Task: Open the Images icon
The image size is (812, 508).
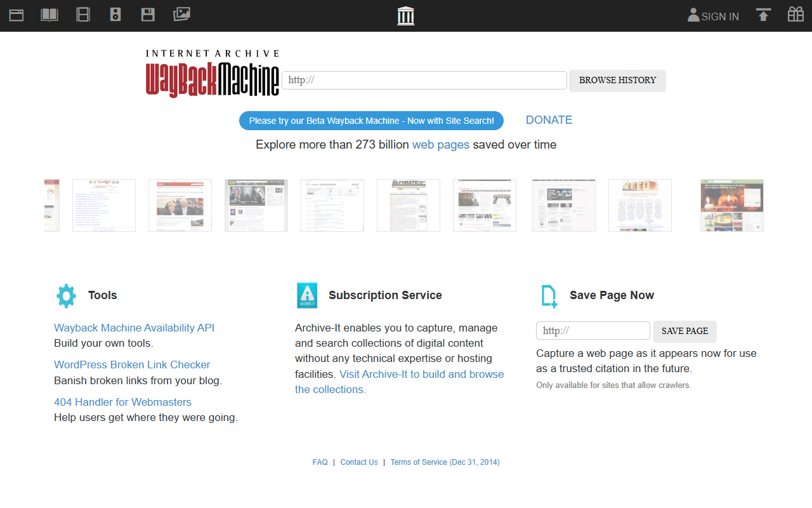Action: (181, 14)
